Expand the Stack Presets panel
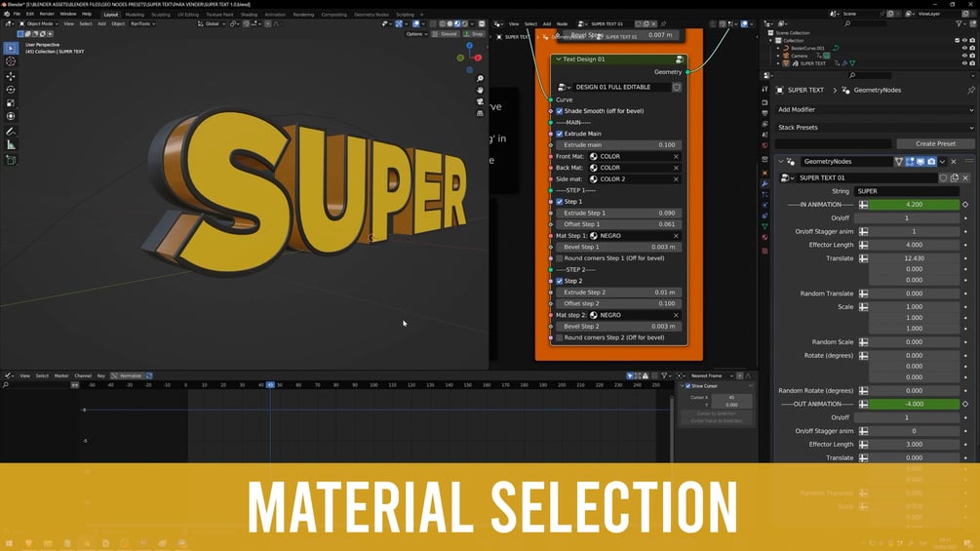 point(875,128)
